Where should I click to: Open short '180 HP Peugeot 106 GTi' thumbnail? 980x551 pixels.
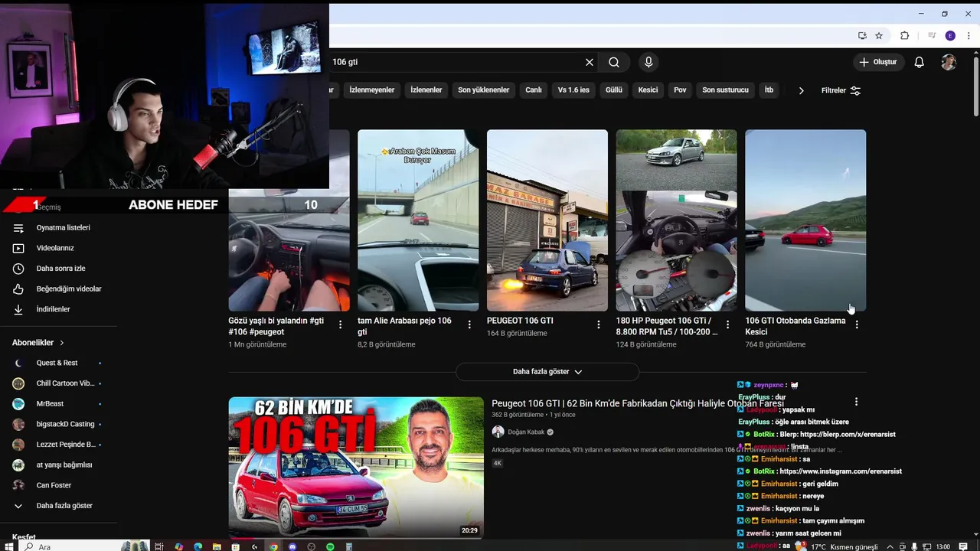tap(677, 220)
